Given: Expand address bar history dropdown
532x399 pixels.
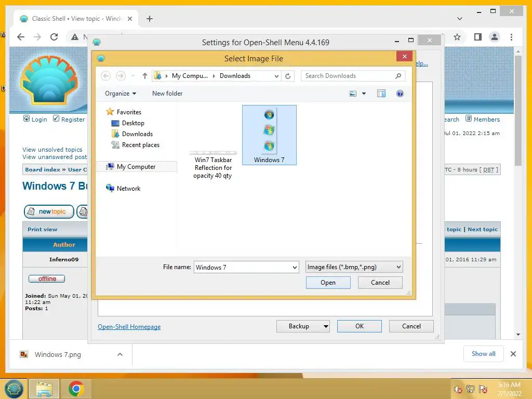Looking at the screenshot, I should coord(276,76).
